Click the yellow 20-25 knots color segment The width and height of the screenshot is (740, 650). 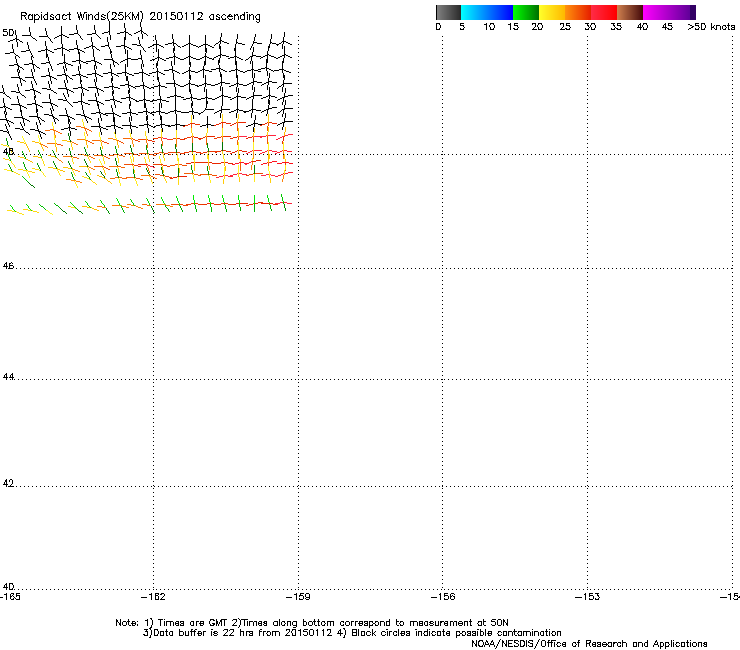click(x=552, y=12)
